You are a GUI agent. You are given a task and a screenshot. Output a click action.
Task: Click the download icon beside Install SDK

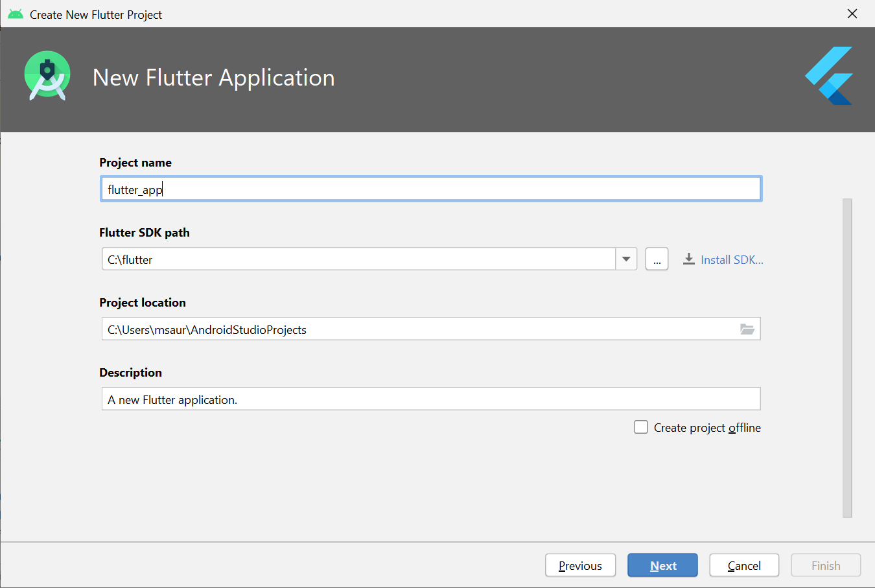[x=688, y=259]
